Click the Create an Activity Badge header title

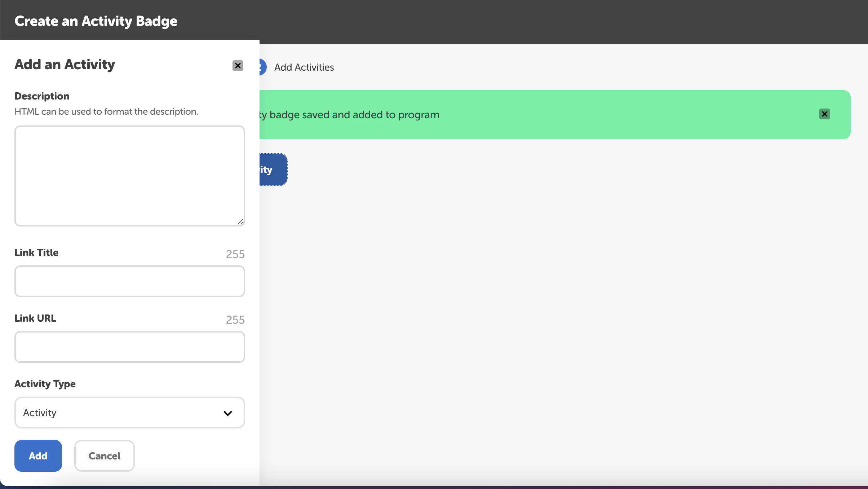click(x=96, y=21)
